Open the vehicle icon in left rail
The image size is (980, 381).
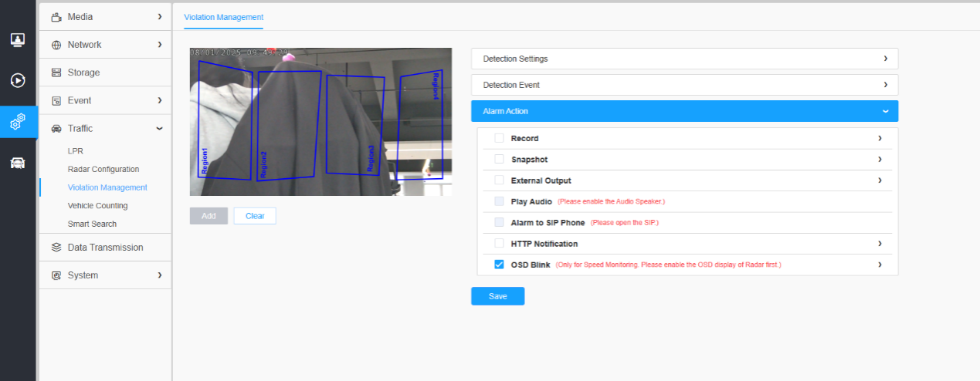tap(18, 163)
